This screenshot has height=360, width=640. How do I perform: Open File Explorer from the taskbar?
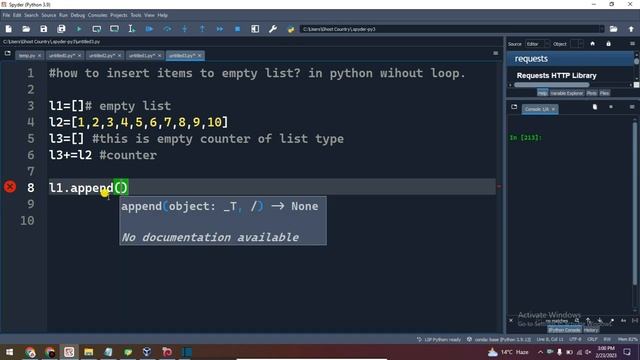pyautogui.click(x=89, y=352)
